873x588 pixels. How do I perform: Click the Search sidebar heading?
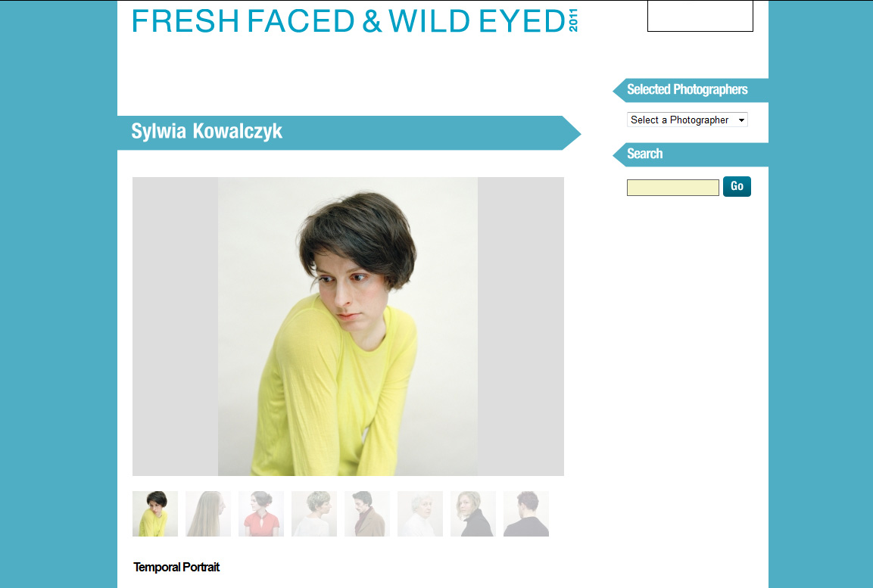pyautogui.click(x=645, y=154)
